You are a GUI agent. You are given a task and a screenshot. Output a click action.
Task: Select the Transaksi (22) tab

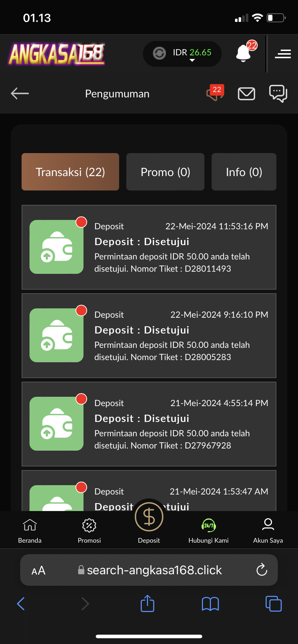[x=71, y=172]
